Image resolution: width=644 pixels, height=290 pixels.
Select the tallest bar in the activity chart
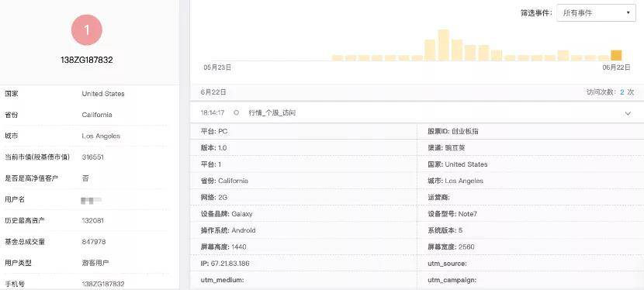(x=443, y=45)
